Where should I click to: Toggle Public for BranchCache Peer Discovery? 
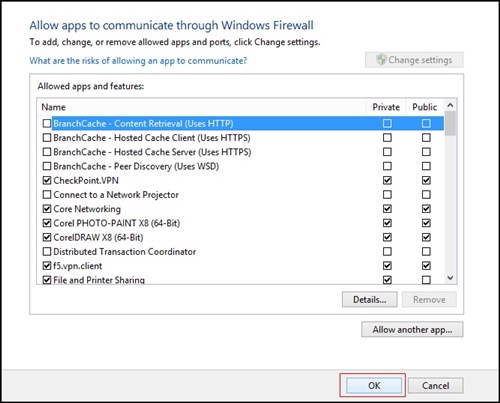[x=426, y=166]
